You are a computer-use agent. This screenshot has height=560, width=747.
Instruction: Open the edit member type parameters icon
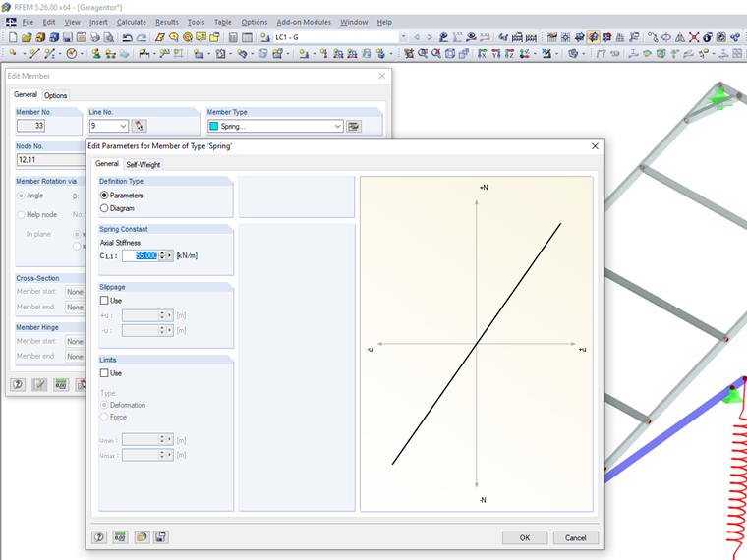tap(354, 126)
